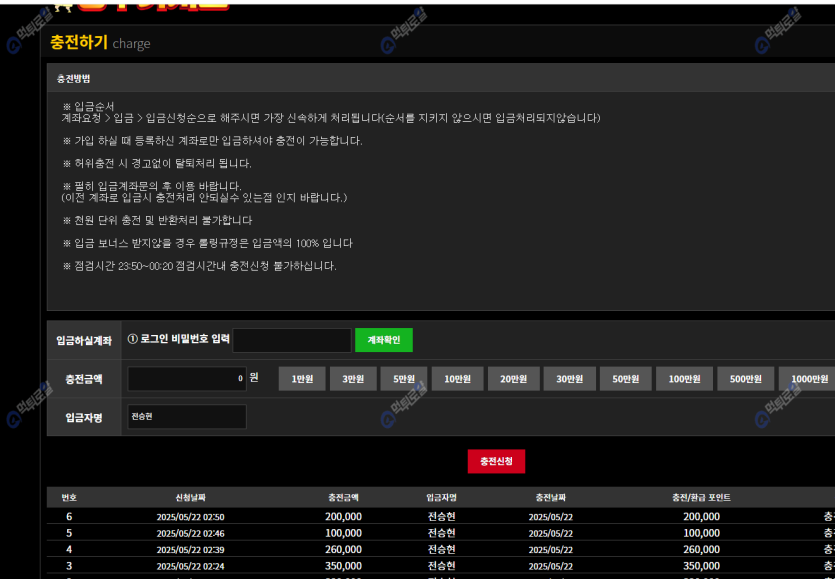Pick the 1000만원 amount button
The height and width of the screenshot is (579, 835).
tap(808, 379)
